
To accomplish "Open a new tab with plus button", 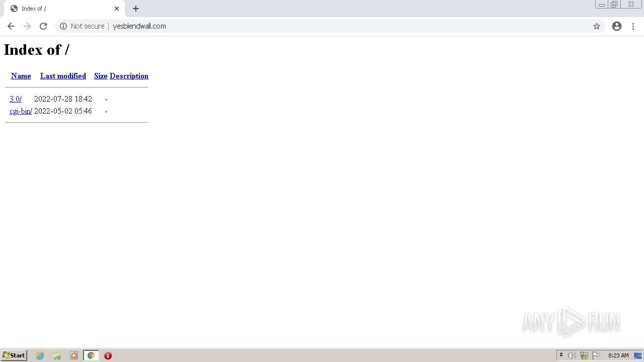I will click(136, 9).
